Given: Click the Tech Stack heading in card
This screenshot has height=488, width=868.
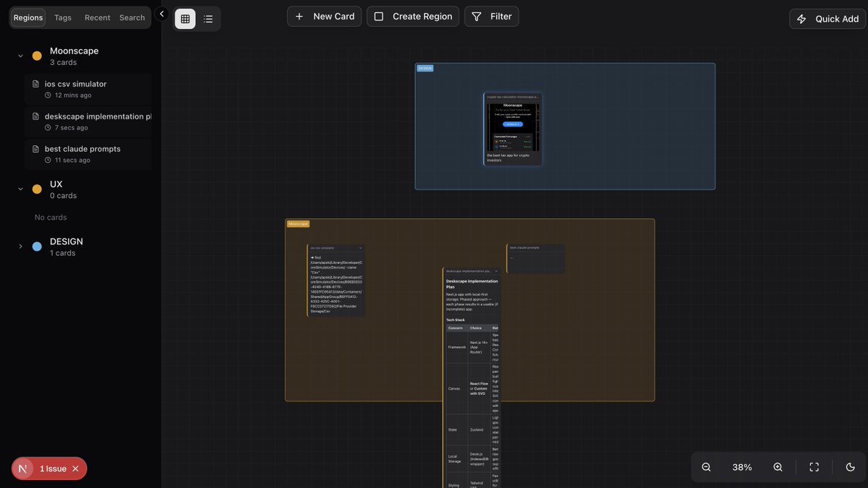Looking at the screenshot, I should (456, 320).
